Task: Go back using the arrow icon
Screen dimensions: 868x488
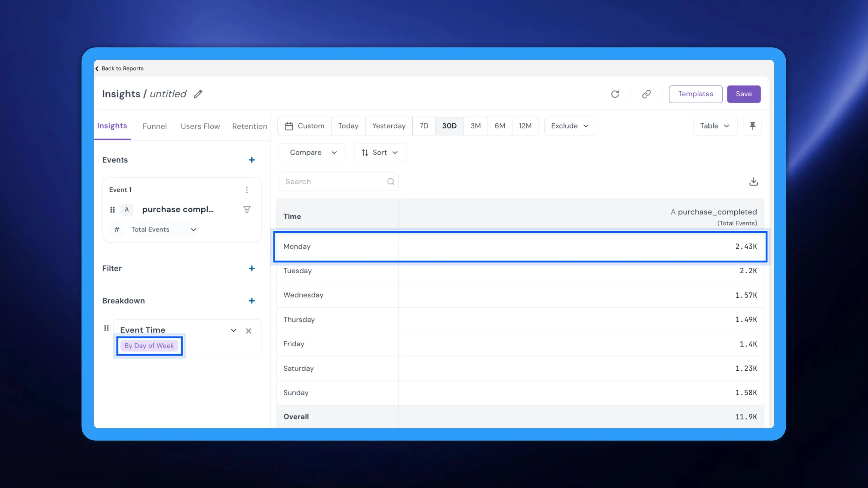Action: [97, 69]
